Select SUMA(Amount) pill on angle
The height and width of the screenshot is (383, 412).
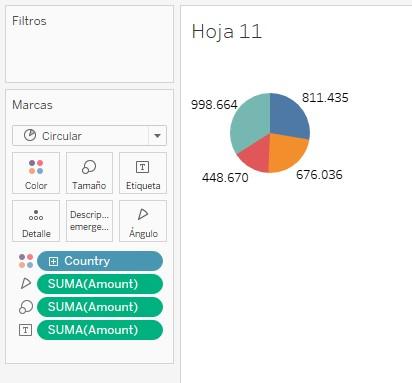pos(100,284)
